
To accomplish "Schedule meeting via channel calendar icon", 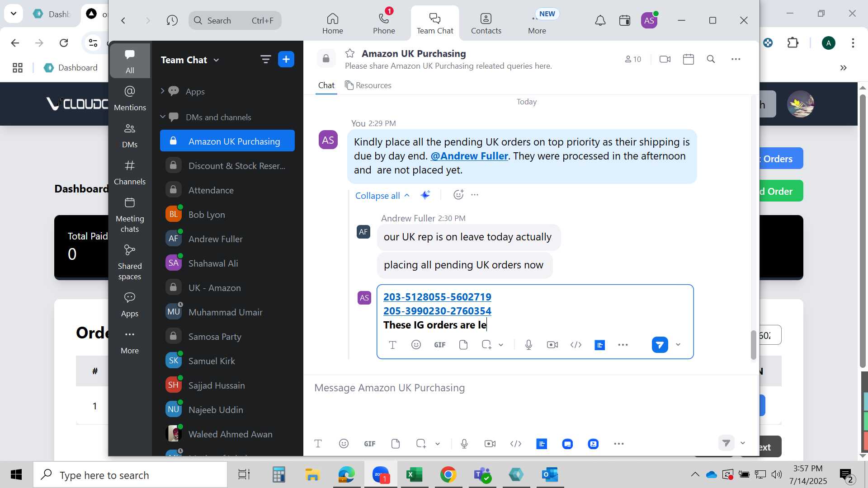I will tap(689, 59).
